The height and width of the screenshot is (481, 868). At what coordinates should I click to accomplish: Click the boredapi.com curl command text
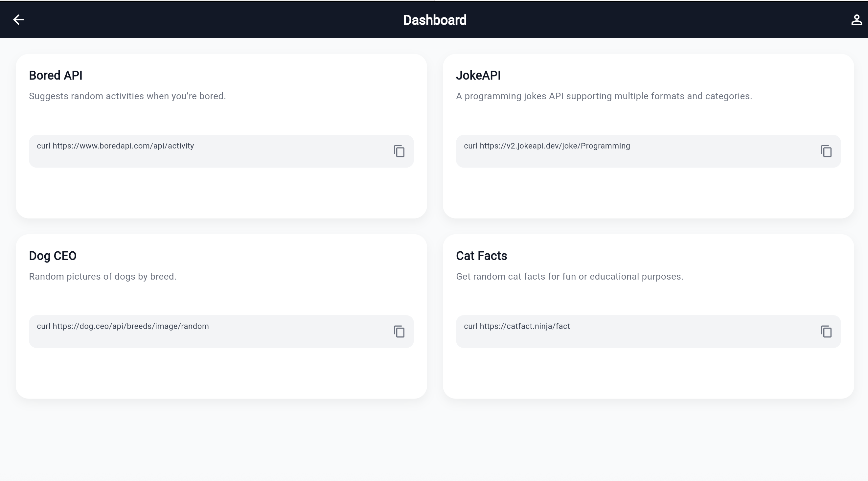click(115, 146)
